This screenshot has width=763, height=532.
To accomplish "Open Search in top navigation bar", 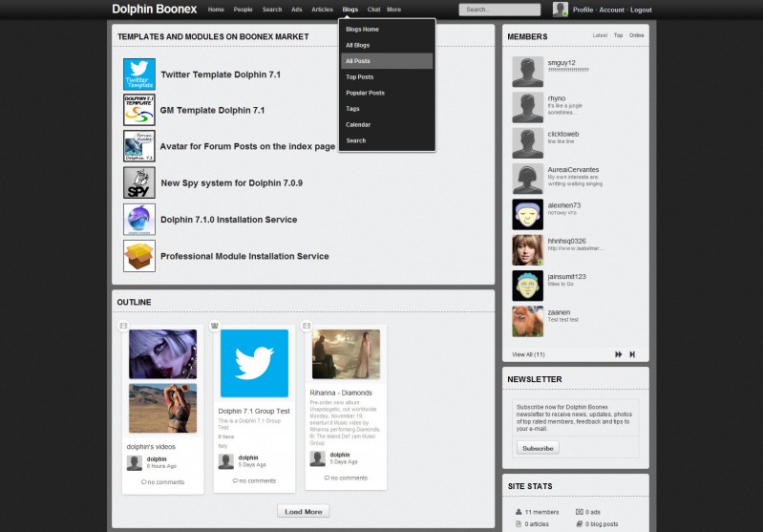I will click(272, 10).
